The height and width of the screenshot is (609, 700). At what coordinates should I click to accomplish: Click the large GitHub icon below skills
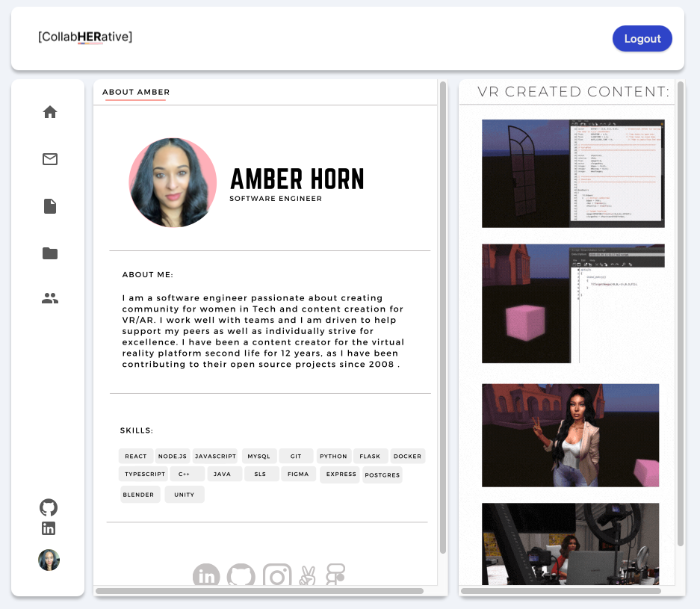click(241, 575)
